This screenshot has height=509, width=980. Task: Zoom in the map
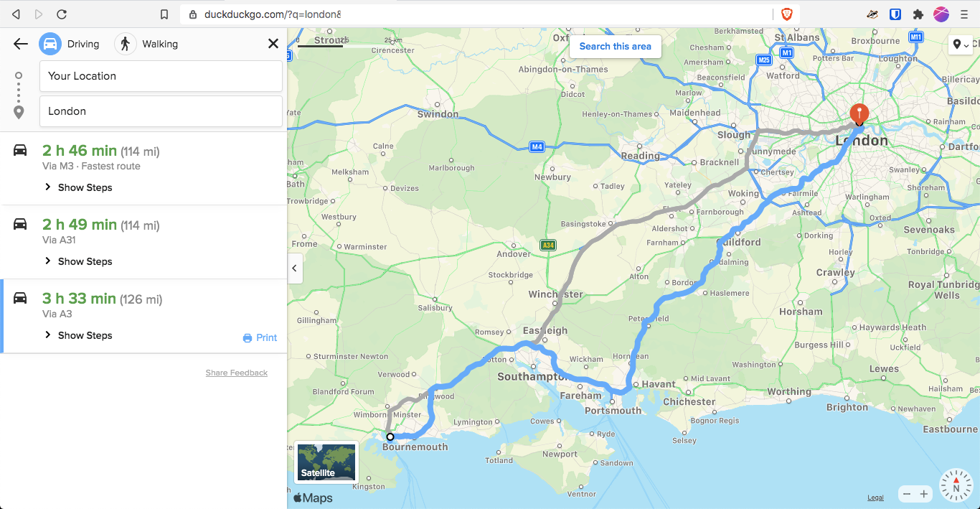pyautogui.click(x=924, y=494)
